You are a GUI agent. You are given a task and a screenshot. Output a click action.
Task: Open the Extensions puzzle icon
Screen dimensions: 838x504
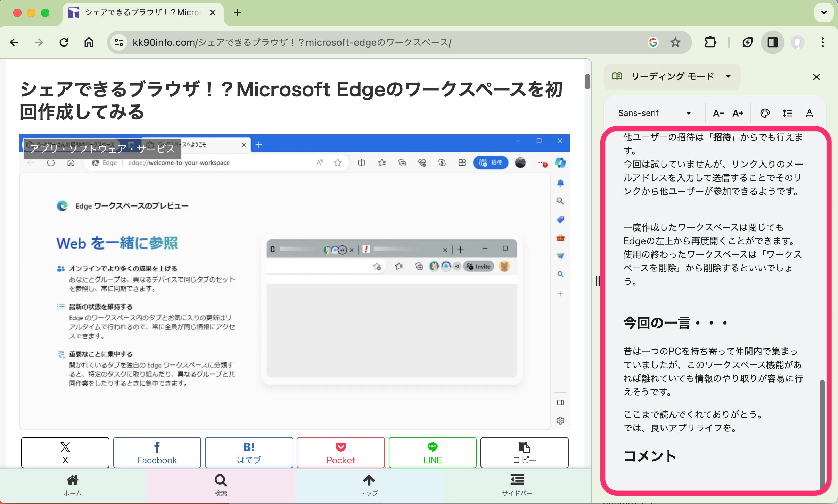710,42
